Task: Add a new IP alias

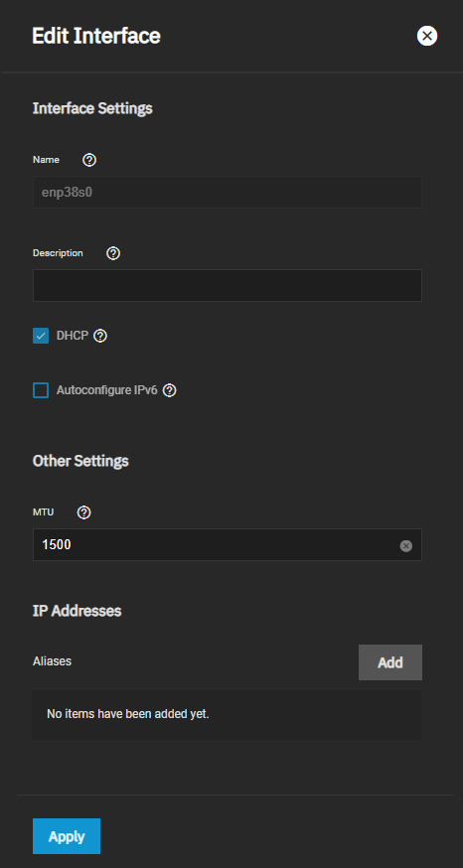Action: [x=390, y=662]
